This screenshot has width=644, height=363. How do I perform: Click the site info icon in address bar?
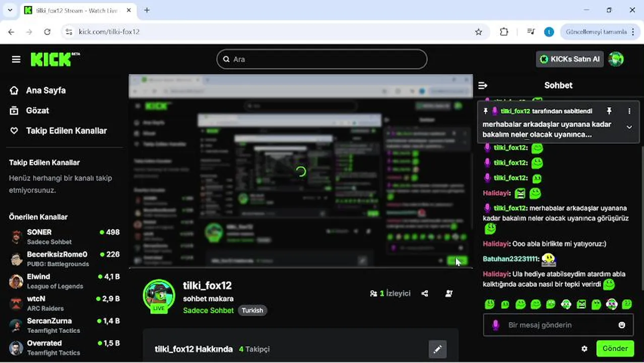click(x=70, y=32)
